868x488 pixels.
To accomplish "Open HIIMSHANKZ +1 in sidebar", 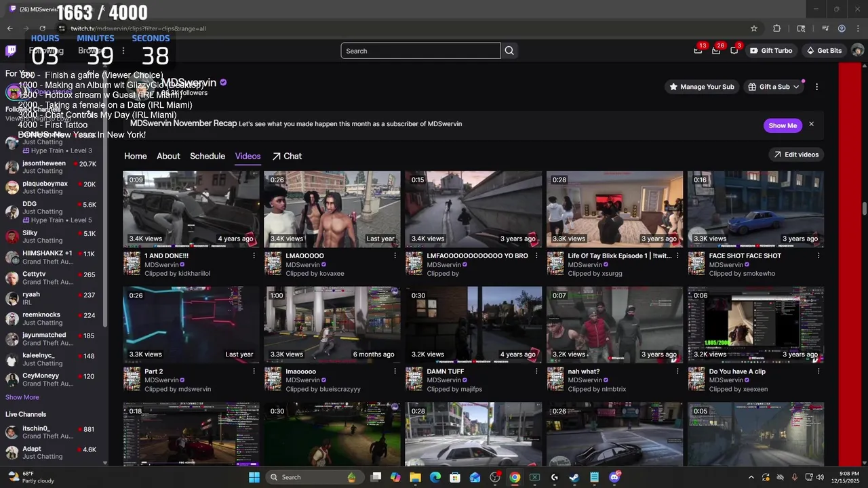I will pos(52,257).
